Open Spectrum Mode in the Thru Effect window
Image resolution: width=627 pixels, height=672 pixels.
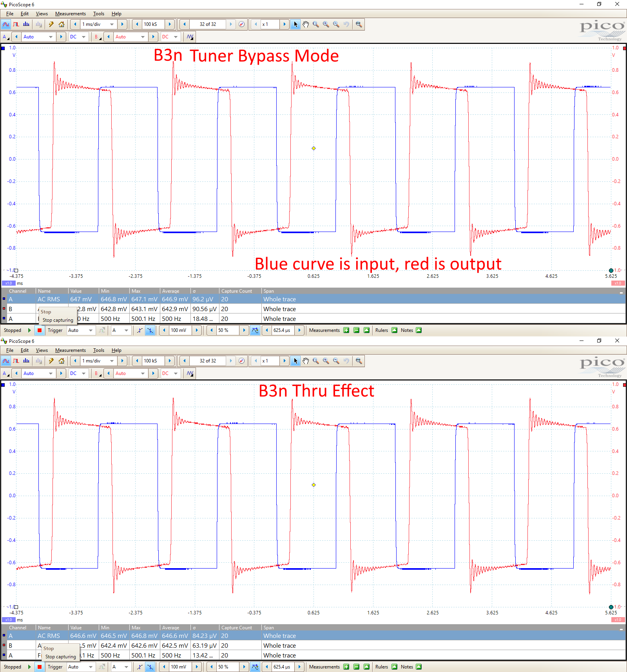point(26,361)
